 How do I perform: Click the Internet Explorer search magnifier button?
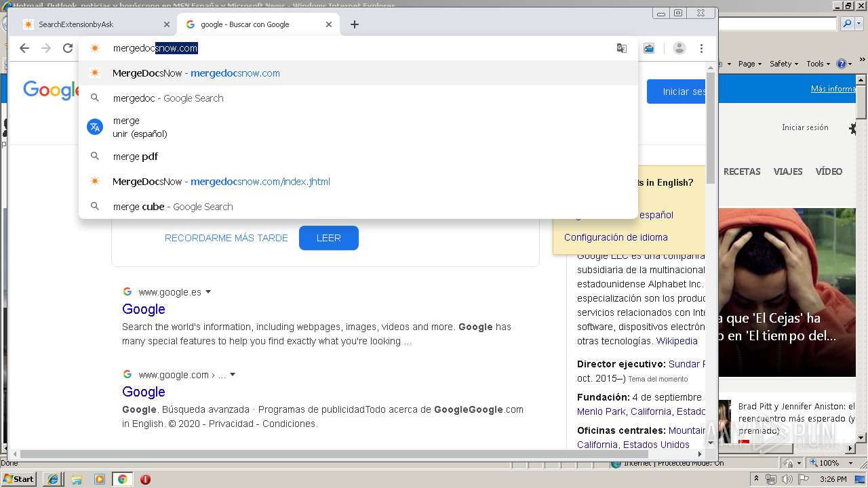pyautogui.click(x=846, y=24)
